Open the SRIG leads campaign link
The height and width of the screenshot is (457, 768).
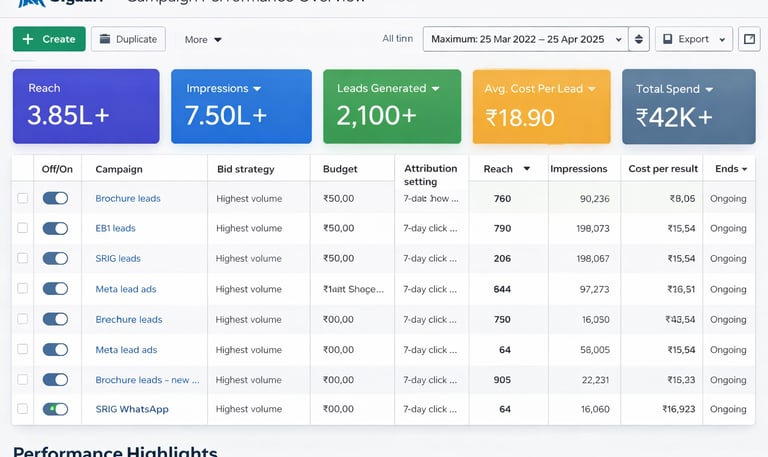click(x=118, y=258)
